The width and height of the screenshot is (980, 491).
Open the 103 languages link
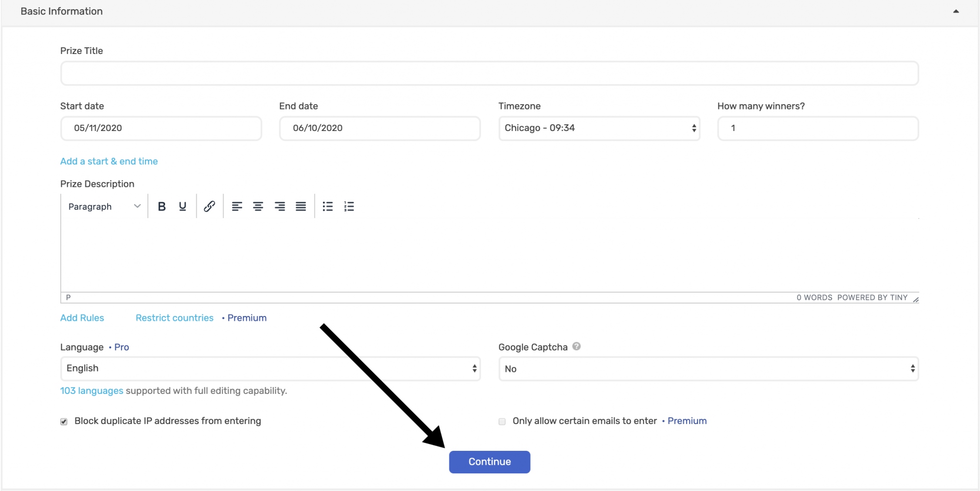[91, 391]
